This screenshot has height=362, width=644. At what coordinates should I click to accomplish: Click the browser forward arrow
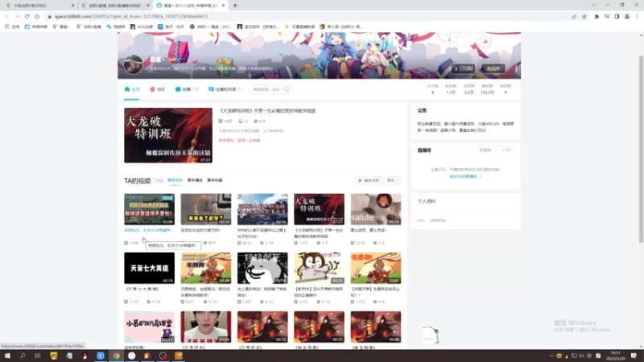17,16
